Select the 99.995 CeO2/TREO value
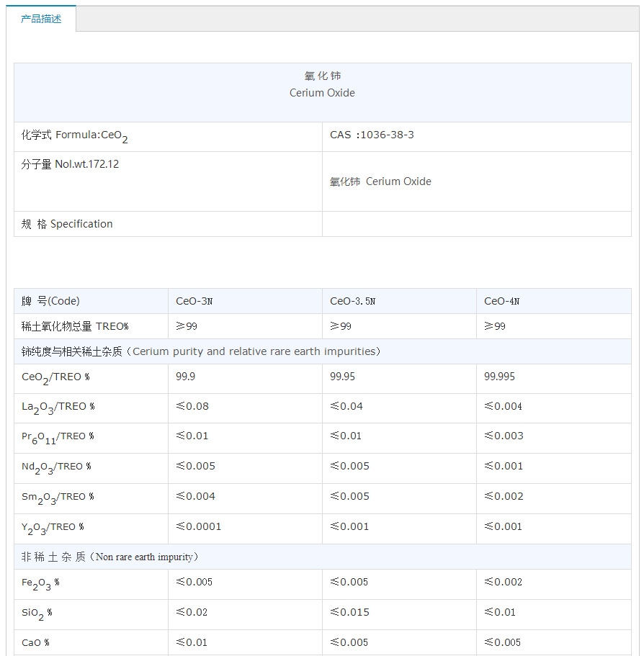This screenshot has height=656, width=644. point(499,377)
